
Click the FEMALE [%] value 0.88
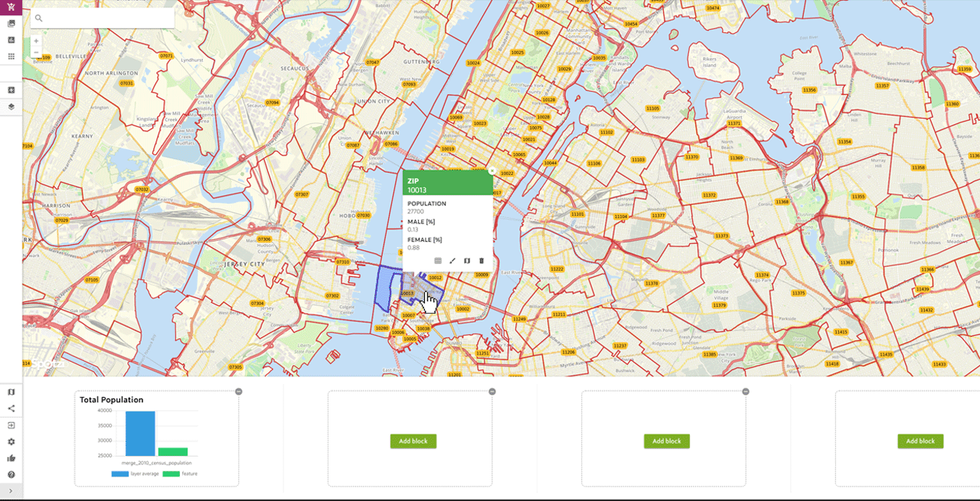[413, 247]
